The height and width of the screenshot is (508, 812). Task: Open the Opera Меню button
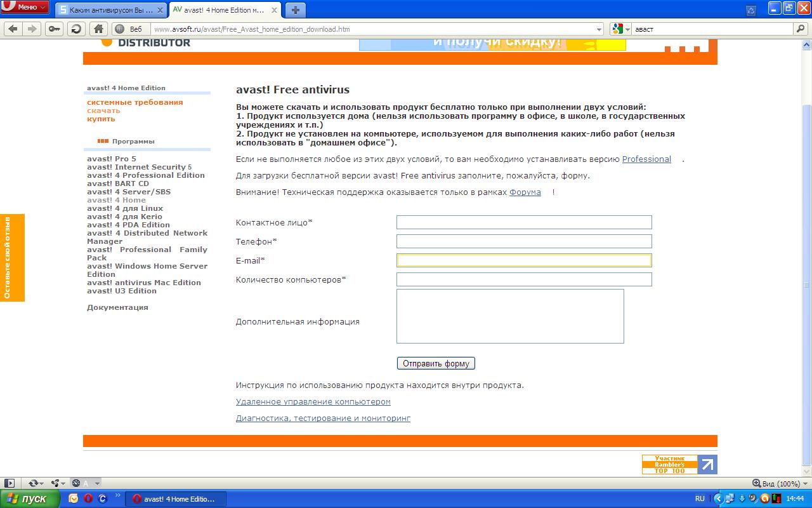(x=25, y=7)
